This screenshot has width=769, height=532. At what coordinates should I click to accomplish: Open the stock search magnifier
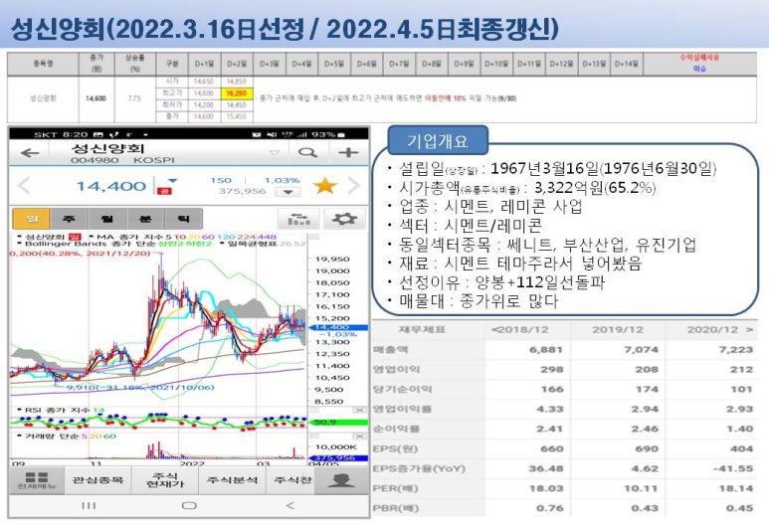point(307,152)
